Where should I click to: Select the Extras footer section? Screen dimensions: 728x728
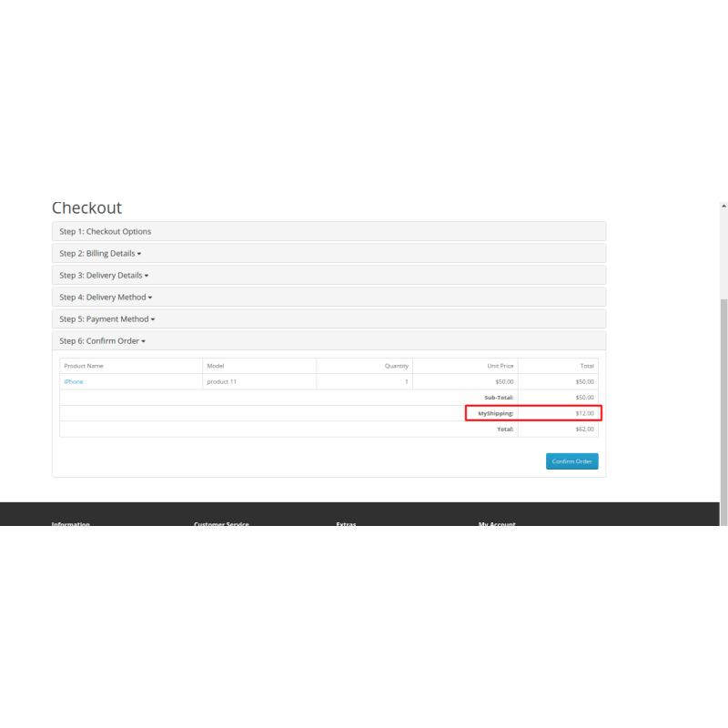pyautogui.click(x=345, y=524)
